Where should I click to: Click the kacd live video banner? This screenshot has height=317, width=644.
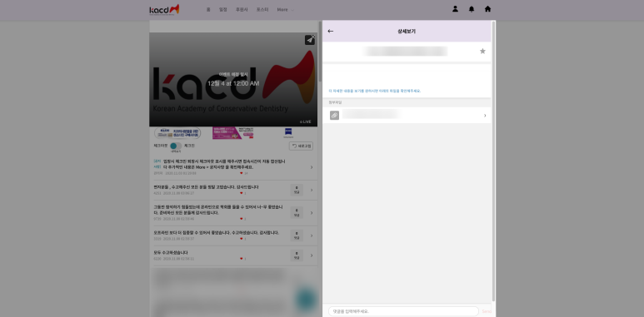point(233,80)
